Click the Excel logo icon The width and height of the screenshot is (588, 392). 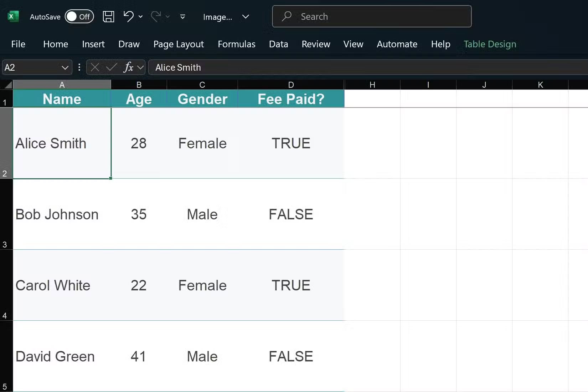(13, 16)
